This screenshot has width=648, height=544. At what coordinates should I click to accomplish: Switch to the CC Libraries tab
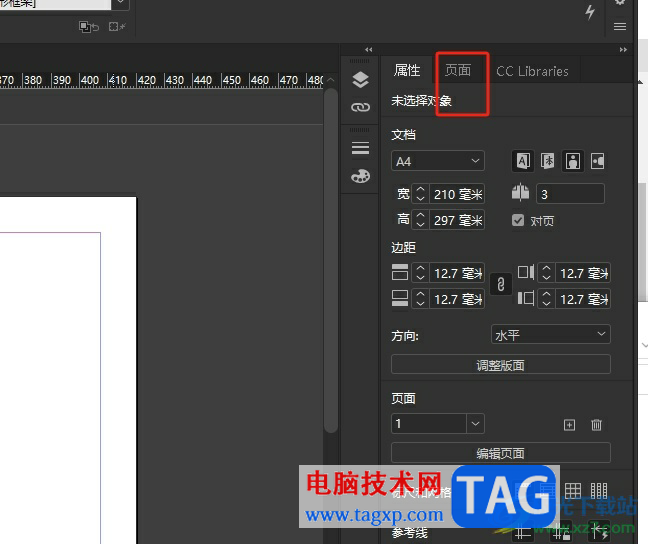(x=532, y=72)
